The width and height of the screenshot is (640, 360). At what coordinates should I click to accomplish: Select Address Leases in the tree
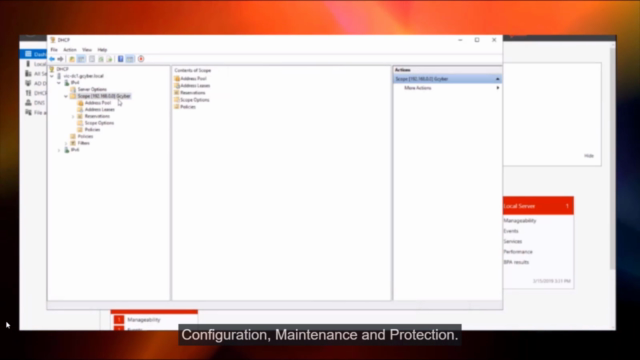point(100,109)
